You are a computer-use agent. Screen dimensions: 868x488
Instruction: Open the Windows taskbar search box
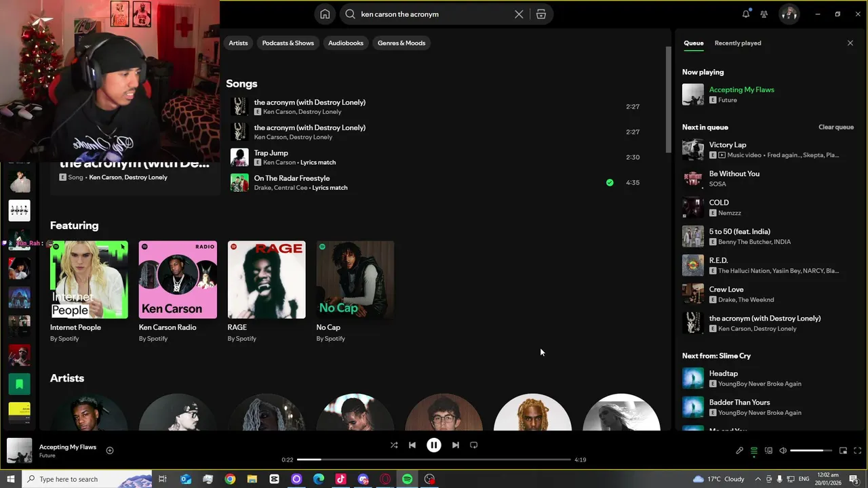[x=86, y=479]
